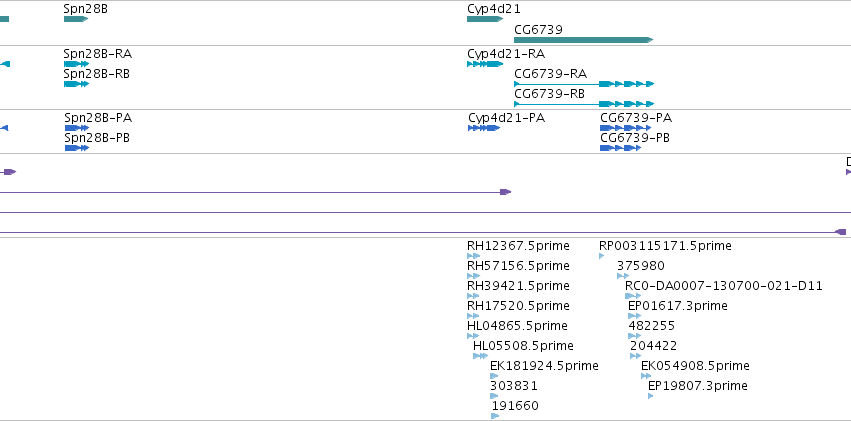Screen dimensions: 851x421
Task: Click the 204422 label text
Action: (x=653, y=346)
